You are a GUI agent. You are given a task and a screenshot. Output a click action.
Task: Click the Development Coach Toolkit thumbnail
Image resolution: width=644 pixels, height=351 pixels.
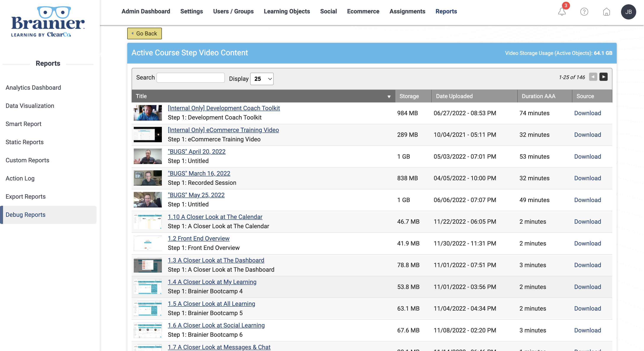[148, 113]
